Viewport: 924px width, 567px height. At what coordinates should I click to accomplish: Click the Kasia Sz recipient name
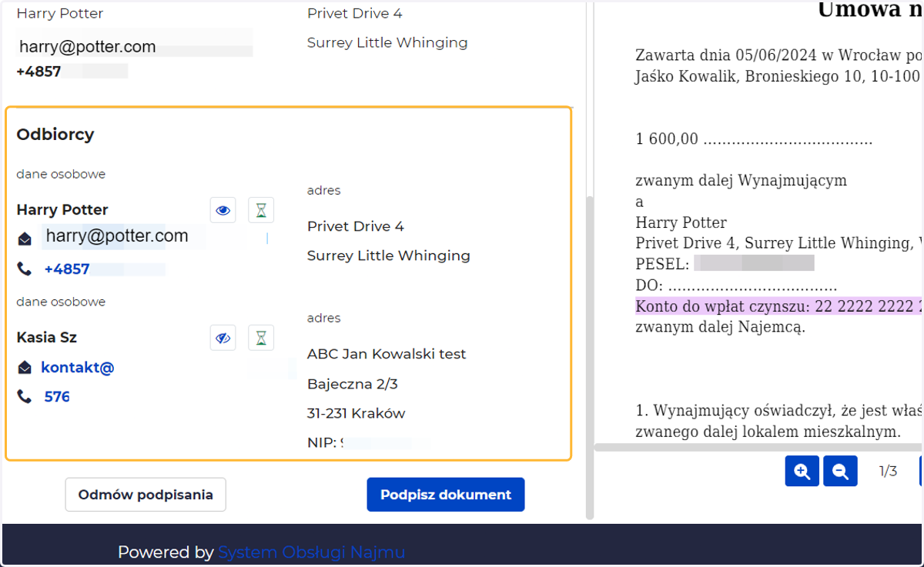tap(47, 338)
